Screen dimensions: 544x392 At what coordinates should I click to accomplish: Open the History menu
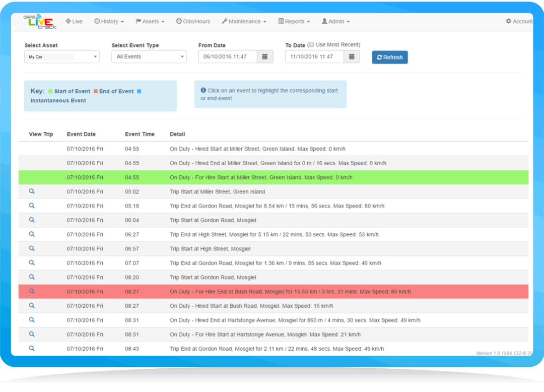[x=109, y=22]
